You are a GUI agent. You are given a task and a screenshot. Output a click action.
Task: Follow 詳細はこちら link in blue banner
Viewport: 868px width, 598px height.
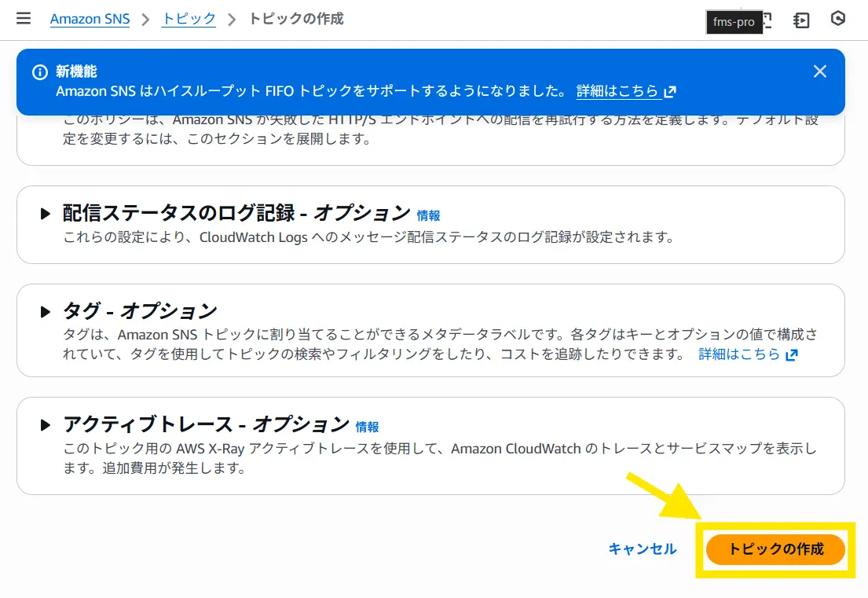(x=617, y=91)
